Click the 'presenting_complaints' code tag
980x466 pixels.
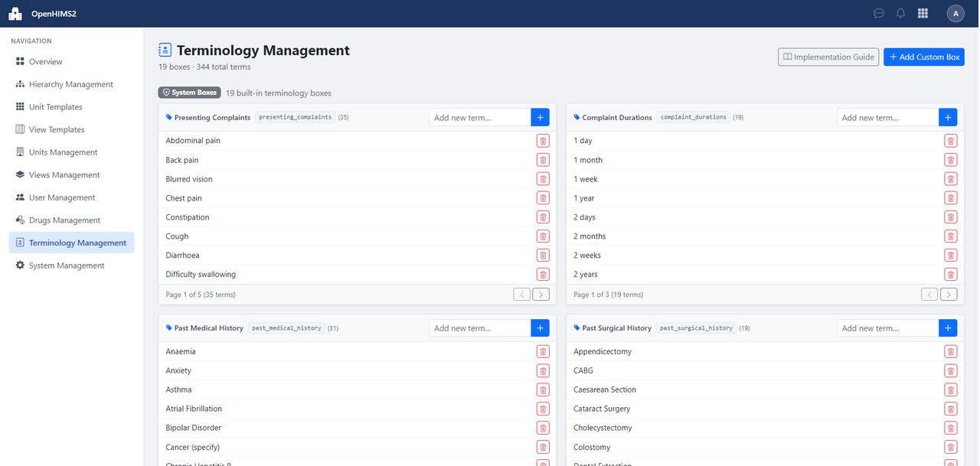click(x=295, y=117)
